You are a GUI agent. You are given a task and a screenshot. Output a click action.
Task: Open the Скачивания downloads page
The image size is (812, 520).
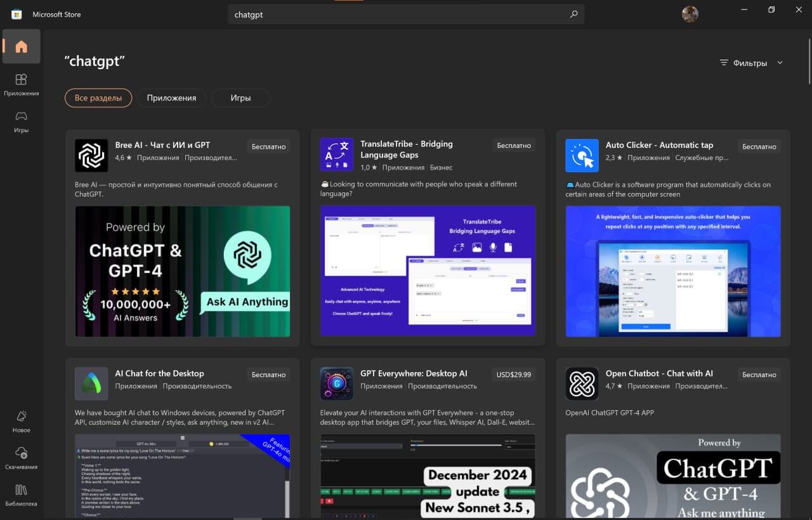(x=22, y=458)
